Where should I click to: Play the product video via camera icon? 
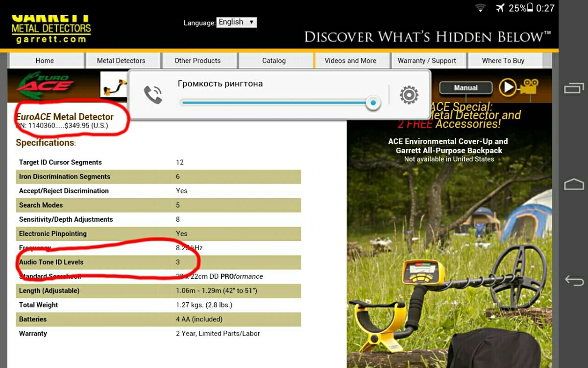(x=519, y=87)
